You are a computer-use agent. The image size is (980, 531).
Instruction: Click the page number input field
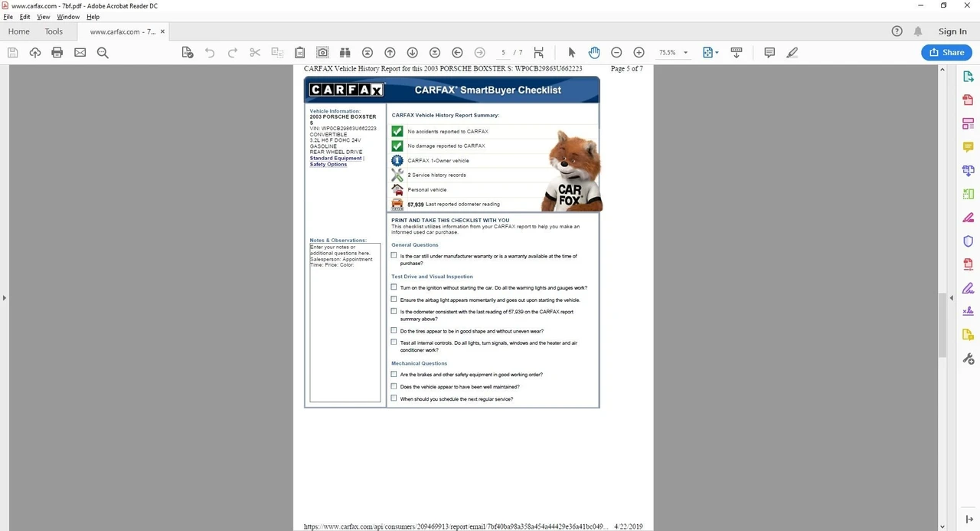tap(504, 52)
